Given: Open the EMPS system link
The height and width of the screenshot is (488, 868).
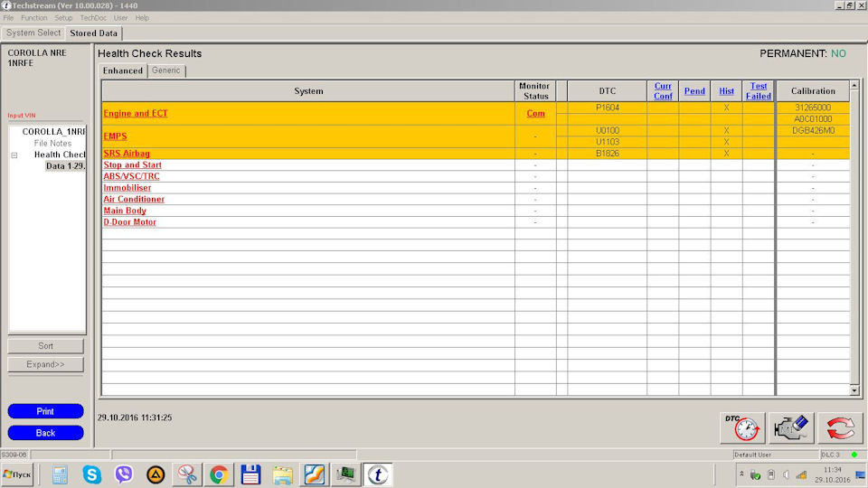Looking at the screenshot, I should tap(115, 136).
